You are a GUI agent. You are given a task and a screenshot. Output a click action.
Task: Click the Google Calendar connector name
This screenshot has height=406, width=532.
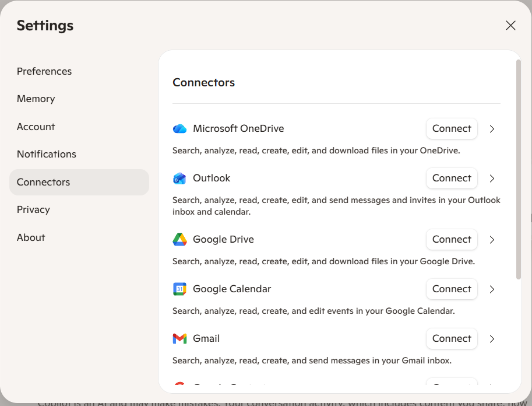[x=232, y=289]
